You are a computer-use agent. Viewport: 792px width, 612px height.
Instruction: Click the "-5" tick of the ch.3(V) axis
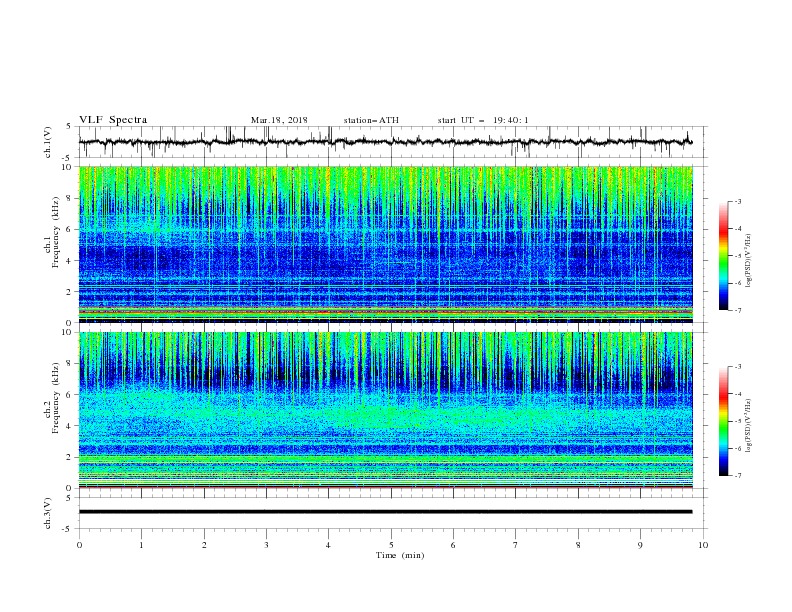tap(68, 529)
